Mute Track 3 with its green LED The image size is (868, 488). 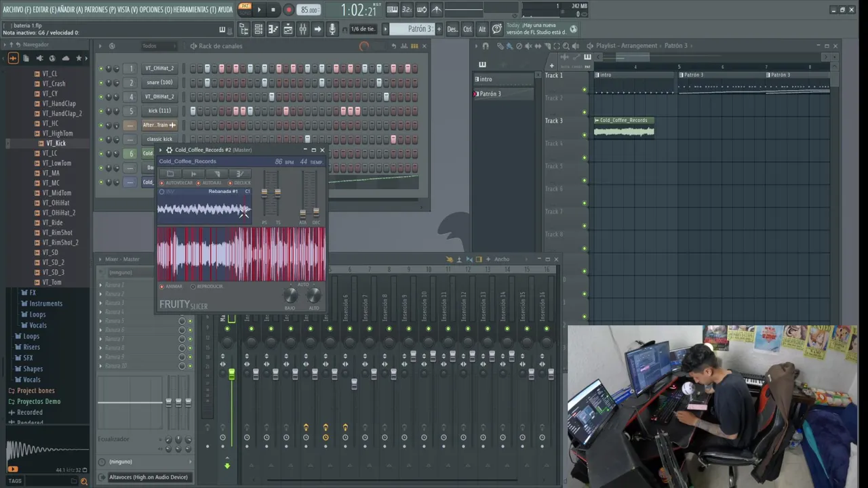585,135
